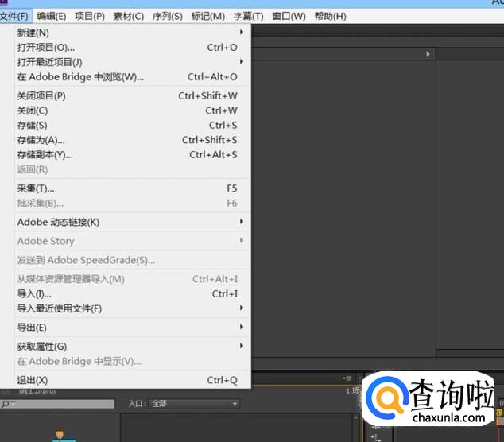Viewport: 504px width, 442px height.
Task: Choose 采集(T)... menu entry
Action: coord(132,188)
